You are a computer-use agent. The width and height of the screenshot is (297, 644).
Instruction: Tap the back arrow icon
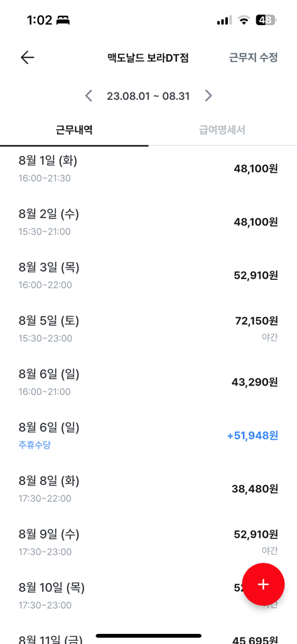click(28, 58)
